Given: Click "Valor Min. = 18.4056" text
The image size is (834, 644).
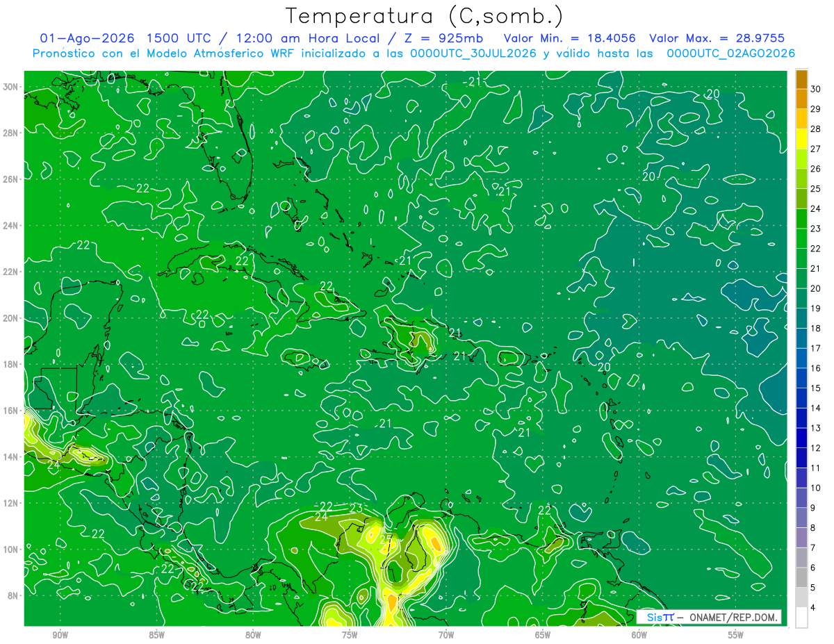Looking at the screenshot, I should (570, 38).
